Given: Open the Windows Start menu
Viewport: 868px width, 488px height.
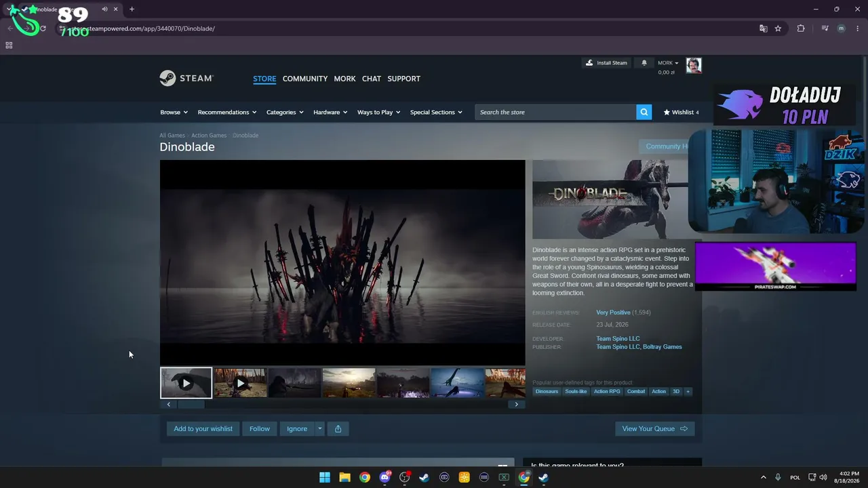Looking at the screenshot, I should [x=325, y=477].
